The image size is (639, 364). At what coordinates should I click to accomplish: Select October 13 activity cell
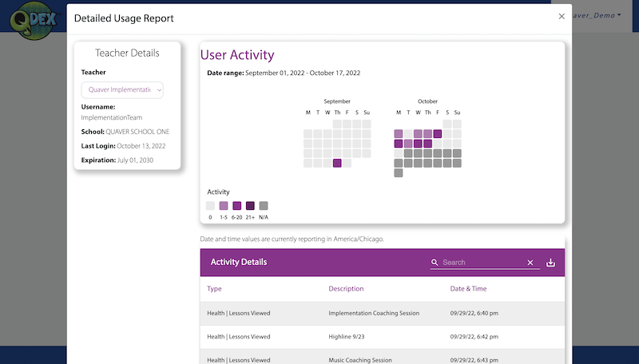point(427,144)
